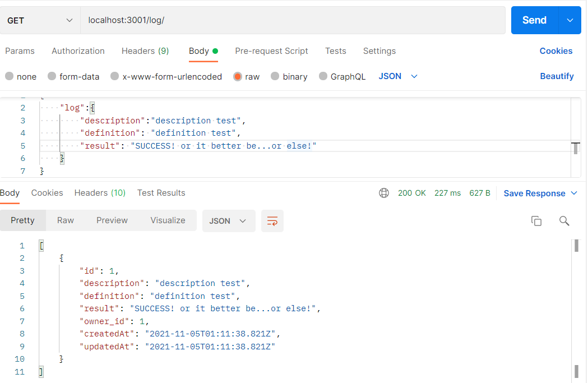Choose the binary body option

pyautogui.click(x=289, y=76)
